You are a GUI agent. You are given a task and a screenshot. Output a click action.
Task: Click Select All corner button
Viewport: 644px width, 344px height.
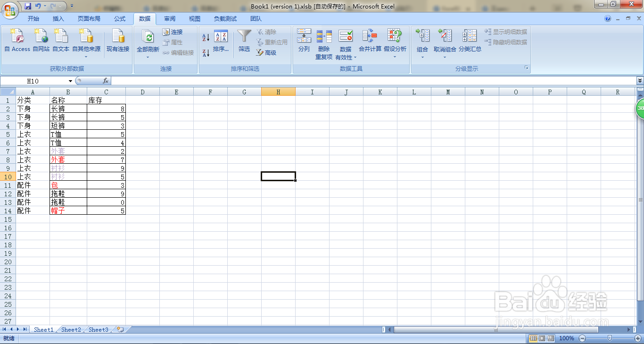[8, 92]
